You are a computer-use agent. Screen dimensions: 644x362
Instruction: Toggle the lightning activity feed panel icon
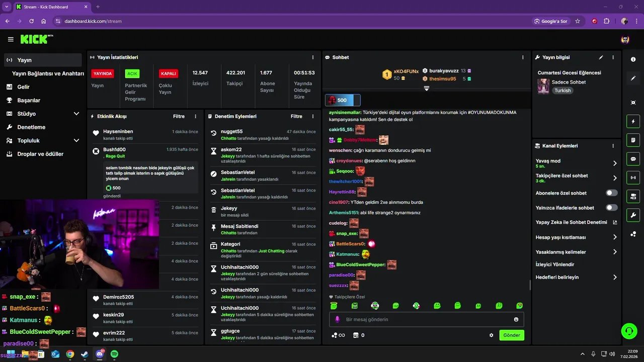point(633,121)
